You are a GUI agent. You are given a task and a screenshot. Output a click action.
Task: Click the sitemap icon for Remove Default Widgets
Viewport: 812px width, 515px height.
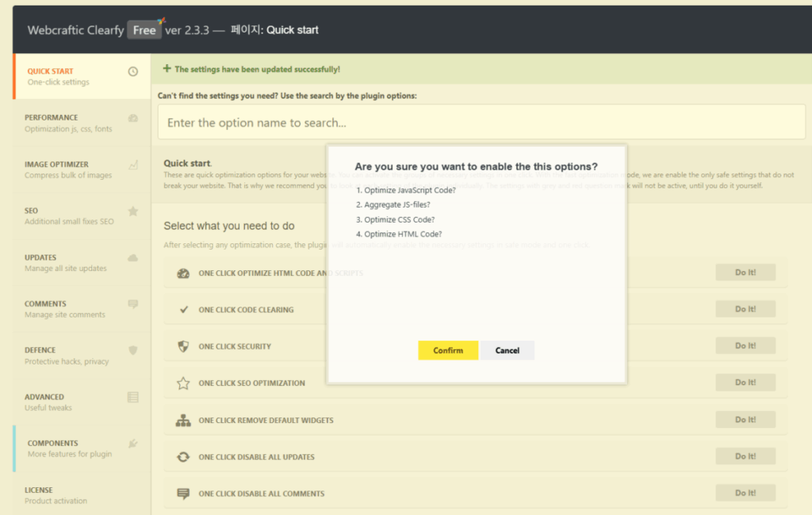coord(183,421)
